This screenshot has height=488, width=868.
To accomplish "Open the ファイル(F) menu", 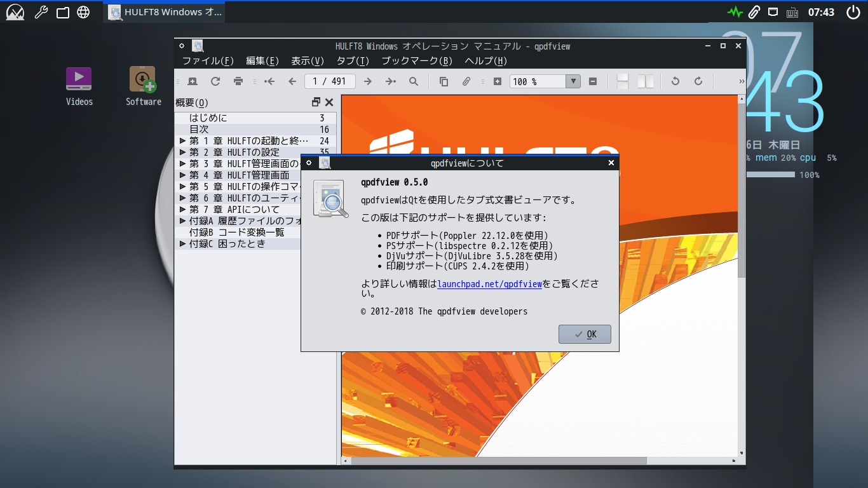I will [208, 61].
